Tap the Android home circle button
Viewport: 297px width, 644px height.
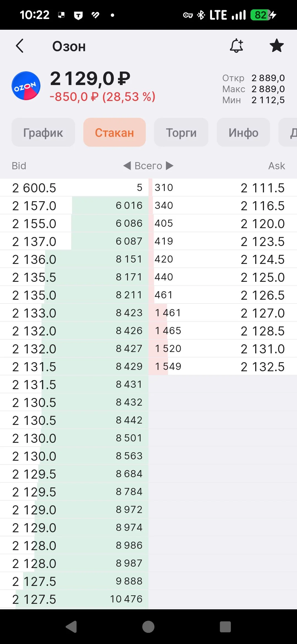click(x=148, y=627)
